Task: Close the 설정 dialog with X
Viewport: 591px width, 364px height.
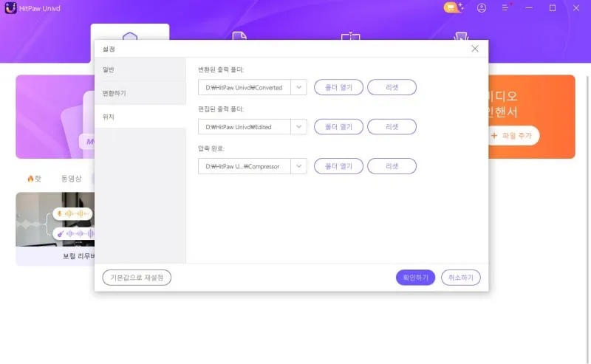Action: [475, 49]
